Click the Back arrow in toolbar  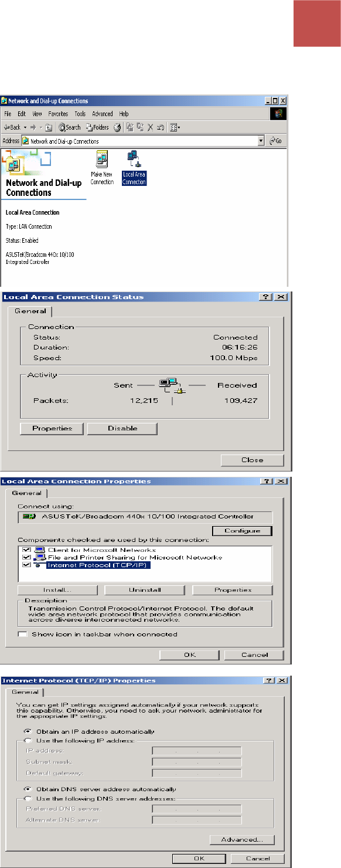pyautogui.click(x=12, y=127)
